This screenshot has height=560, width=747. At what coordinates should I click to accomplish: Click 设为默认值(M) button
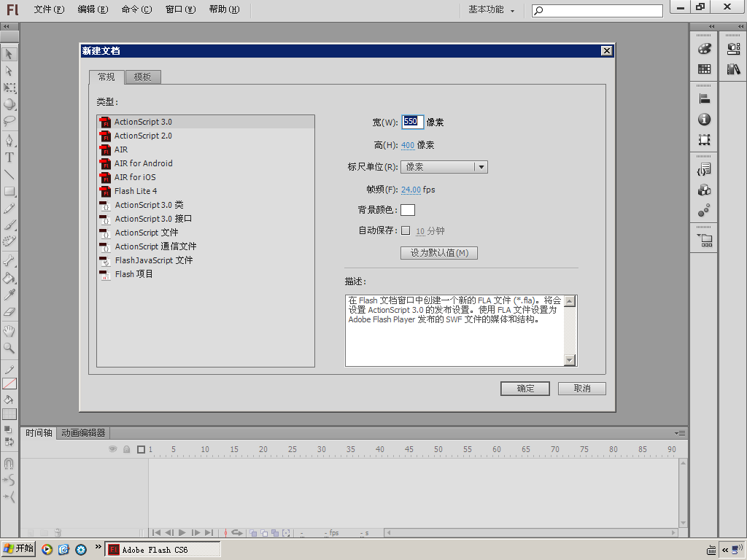[x=438, y=253]
